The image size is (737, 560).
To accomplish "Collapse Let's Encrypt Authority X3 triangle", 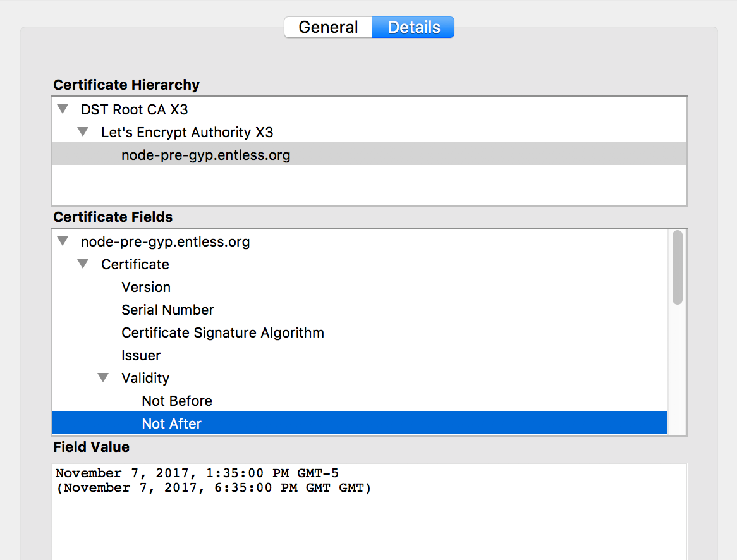I will click(83, 132).
